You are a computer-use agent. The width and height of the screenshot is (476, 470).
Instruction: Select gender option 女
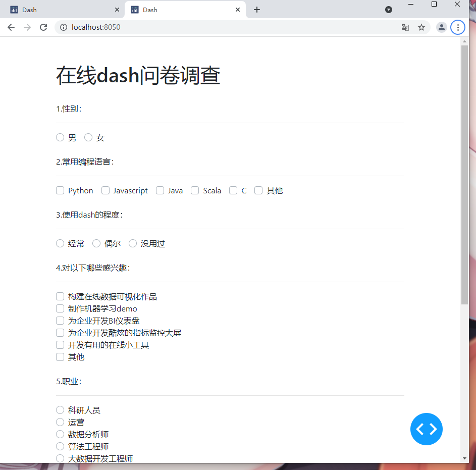click(x=88, y=137)
